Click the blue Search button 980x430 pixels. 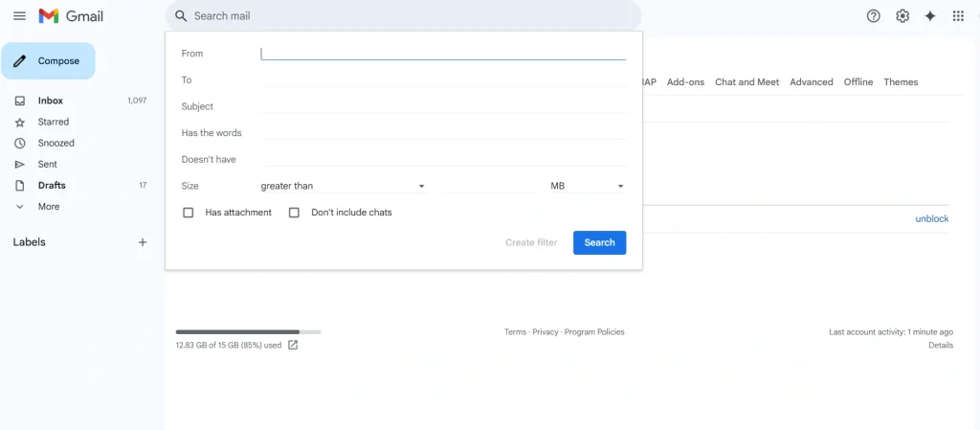(x=599, y=242)
